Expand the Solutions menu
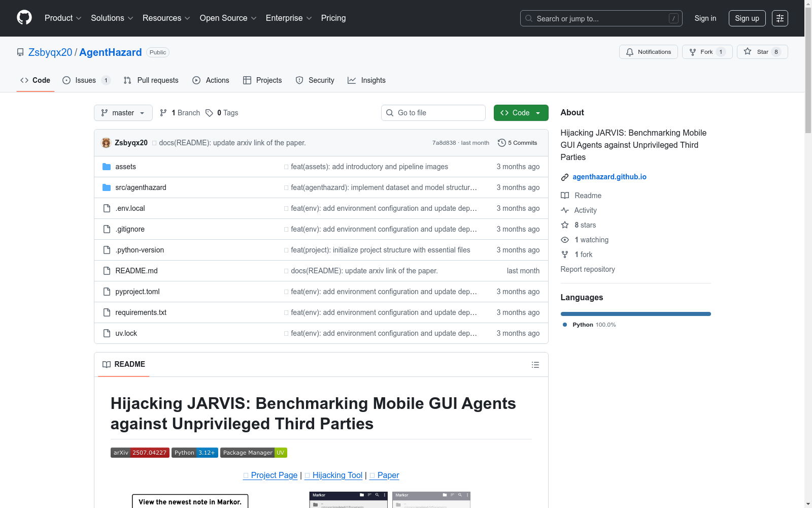 pyautogui.click(x=112, y=18)
